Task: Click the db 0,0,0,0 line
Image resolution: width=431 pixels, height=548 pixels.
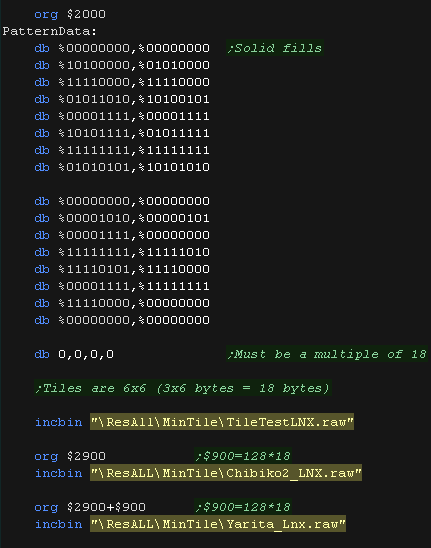Action: 74,354
